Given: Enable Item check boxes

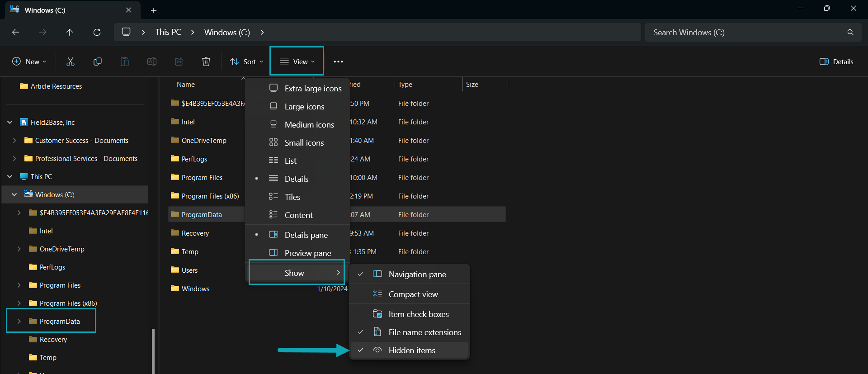Looking at the screenshot, I should point(410,314).
